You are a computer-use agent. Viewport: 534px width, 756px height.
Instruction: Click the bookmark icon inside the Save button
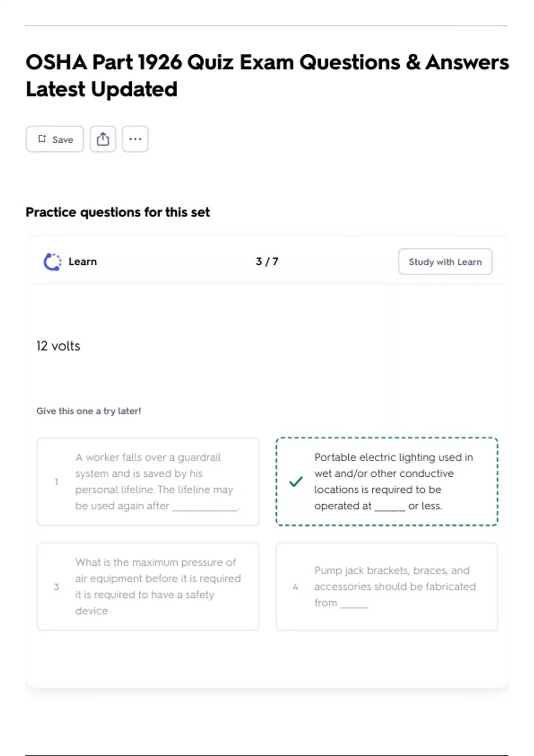(42, 139)
